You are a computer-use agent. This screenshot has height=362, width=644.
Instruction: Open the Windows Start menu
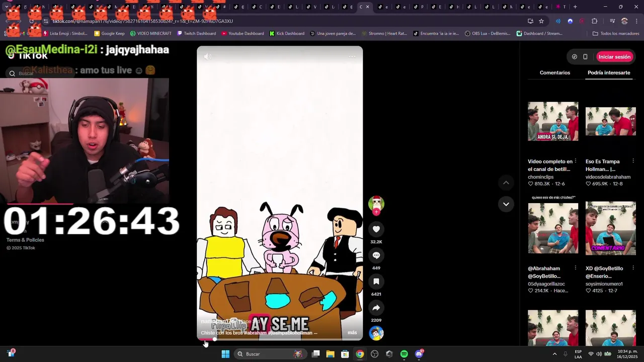click(225, 354)
